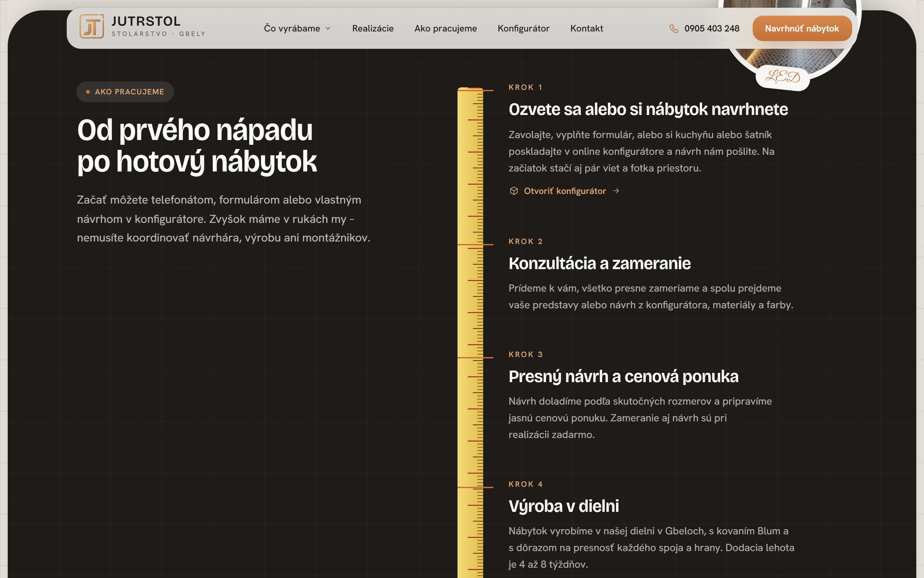This screenshot has width=924, height=578.
Task: Click the heading Výroba v dielni
Action: coord(564,506)
